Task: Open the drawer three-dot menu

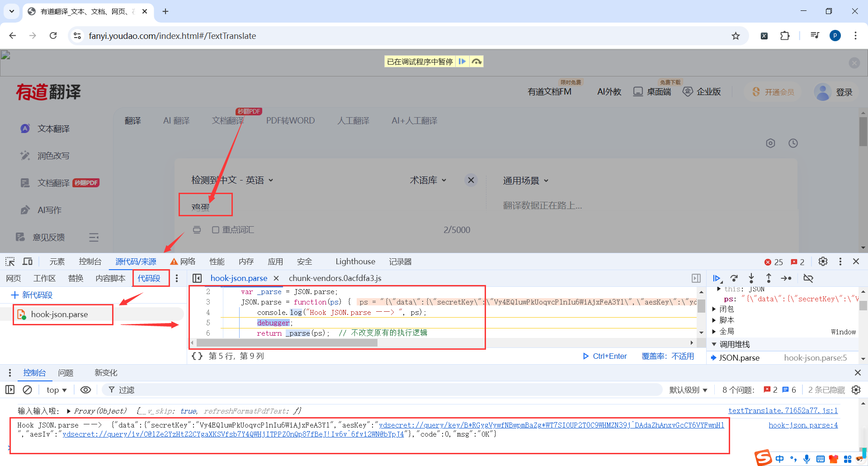Action: point(10,373)
